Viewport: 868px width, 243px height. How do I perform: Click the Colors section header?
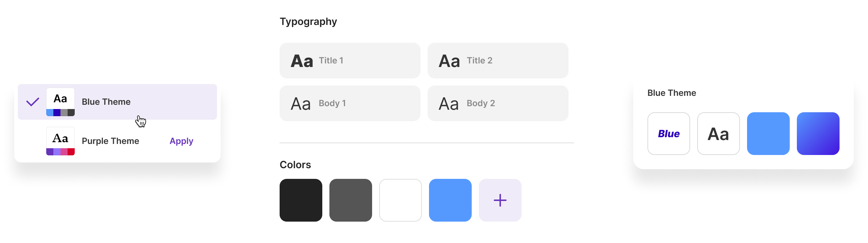pyautogui.click(x=295, y=165)
